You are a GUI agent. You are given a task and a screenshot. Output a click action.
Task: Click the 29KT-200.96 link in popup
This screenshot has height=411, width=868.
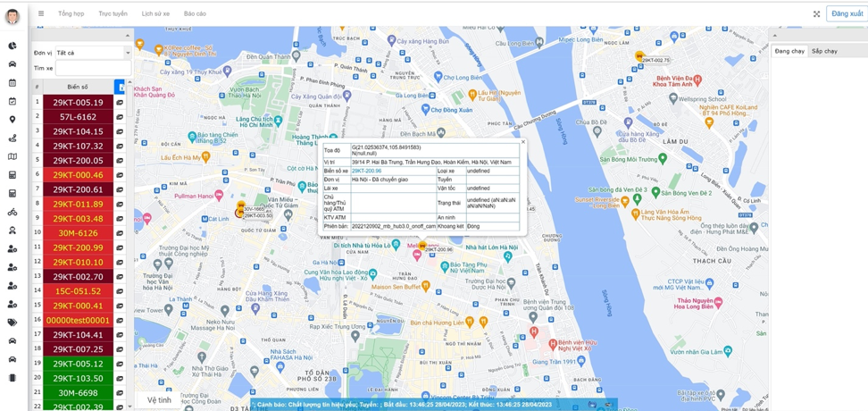366,171
